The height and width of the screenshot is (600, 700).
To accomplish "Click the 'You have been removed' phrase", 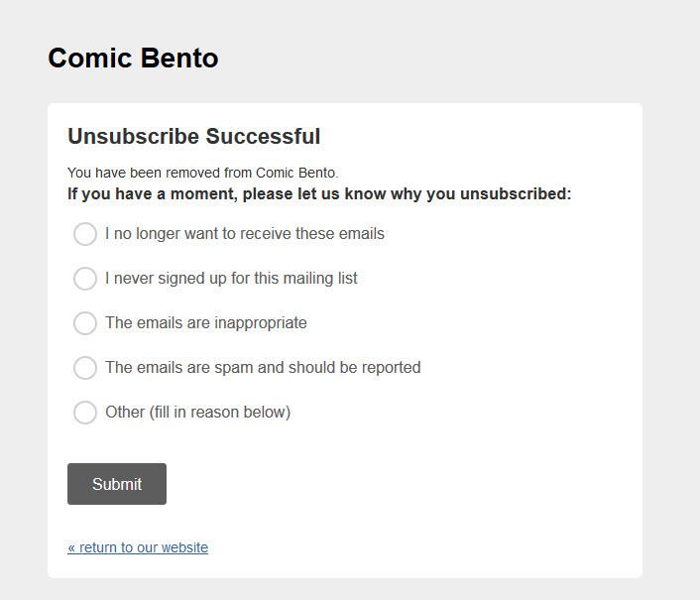I will (x=135, y=173).
